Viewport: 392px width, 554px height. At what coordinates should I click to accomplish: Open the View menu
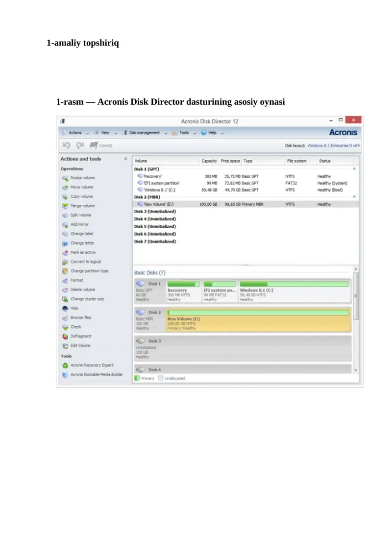pos(105,133)
